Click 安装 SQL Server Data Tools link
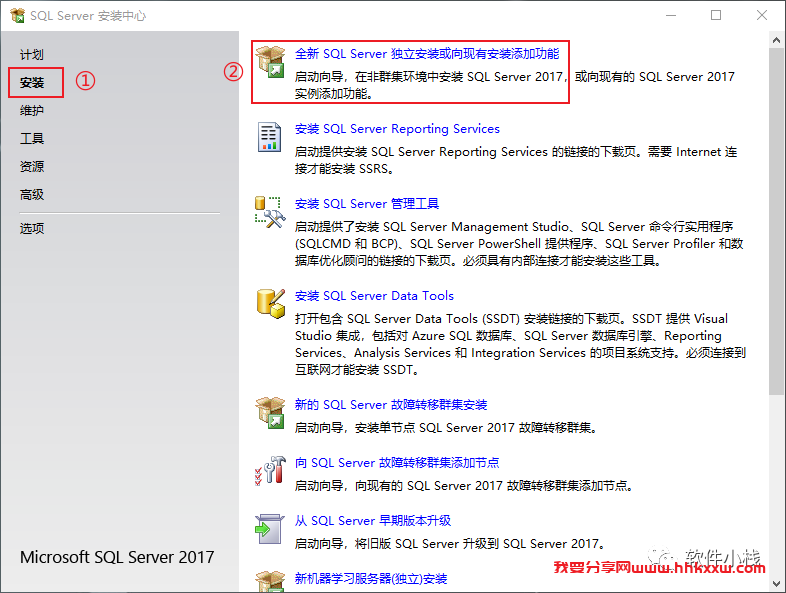This screenshot has width=786, height=593. (x=374, y=296)
